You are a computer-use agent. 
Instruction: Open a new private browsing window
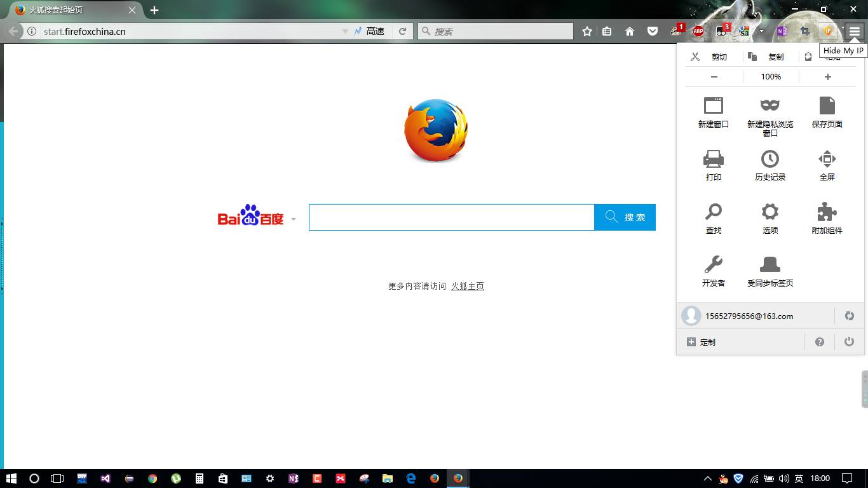click(x=770, y=116)
